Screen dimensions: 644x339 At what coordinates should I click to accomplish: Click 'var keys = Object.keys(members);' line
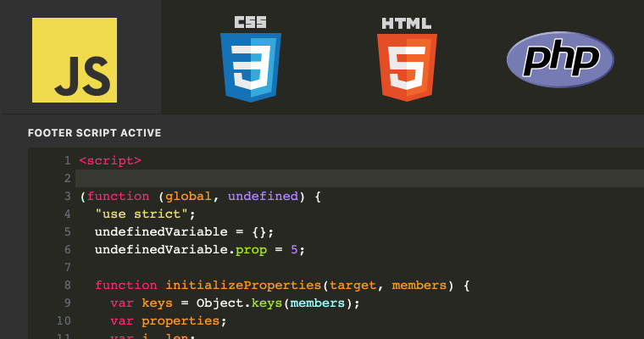235,303
